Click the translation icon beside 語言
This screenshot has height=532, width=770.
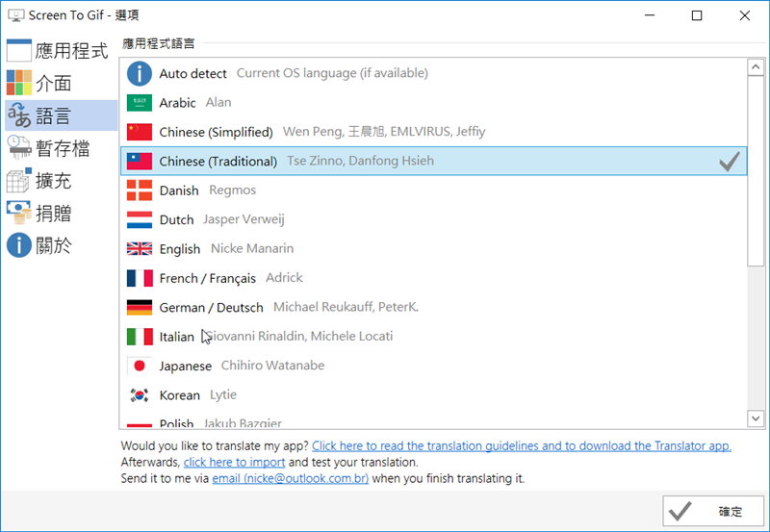(x=19, y=114)
